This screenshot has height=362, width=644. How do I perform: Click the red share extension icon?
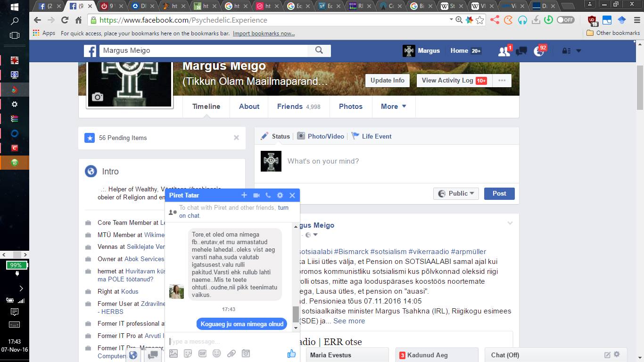coord(495,20)
